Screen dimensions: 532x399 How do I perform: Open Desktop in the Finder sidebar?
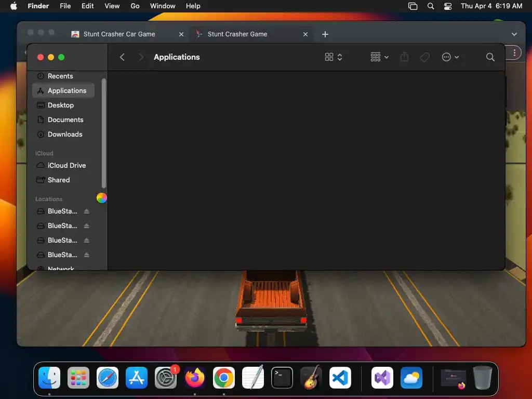(x=63, y=105)
